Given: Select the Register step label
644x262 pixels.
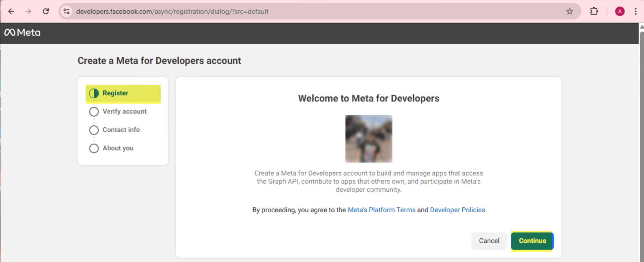Looking at the screenshot, I should [115, 93].
